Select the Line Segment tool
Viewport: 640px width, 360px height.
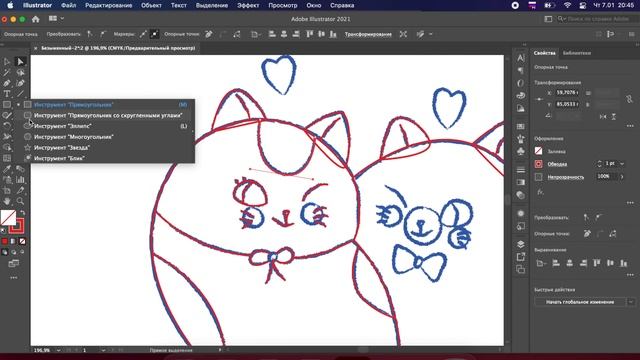tap(20, 94)
